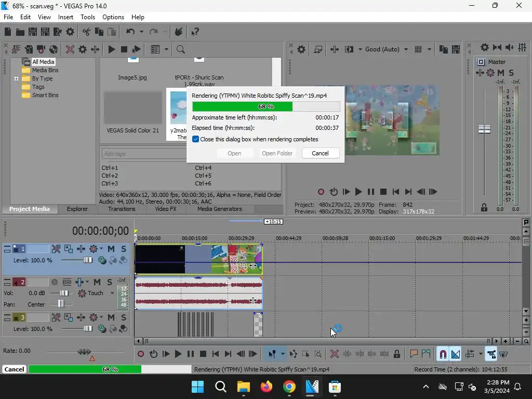Switch to the Media Generators tab
The height and width of the screenshot is (399, 532).
pyautogui.click(x=220, y=209)
